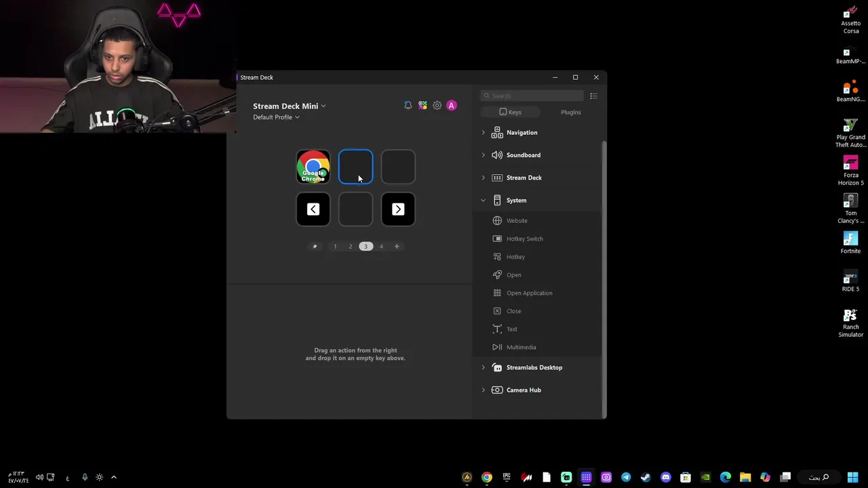This screenshot has width=868, height=488.
Task: Open Stream Deck notifications bell
Action: tap(408, 106)
